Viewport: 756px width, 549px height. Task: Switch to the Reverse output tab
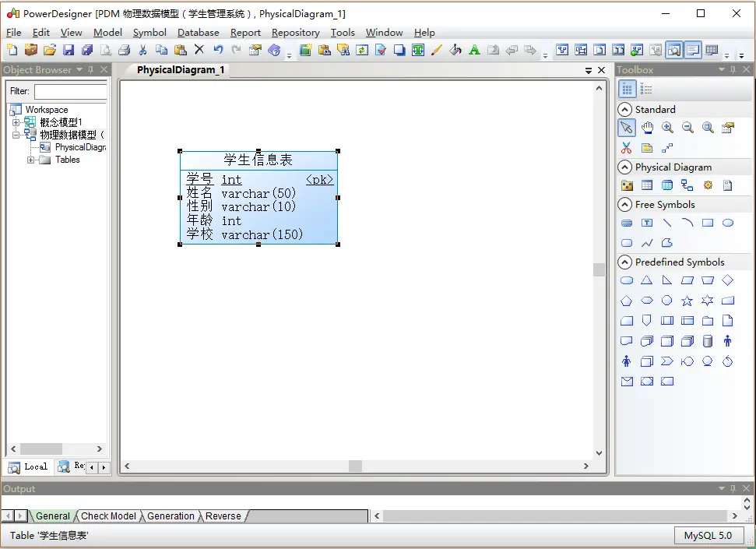[x=223, y=516]
